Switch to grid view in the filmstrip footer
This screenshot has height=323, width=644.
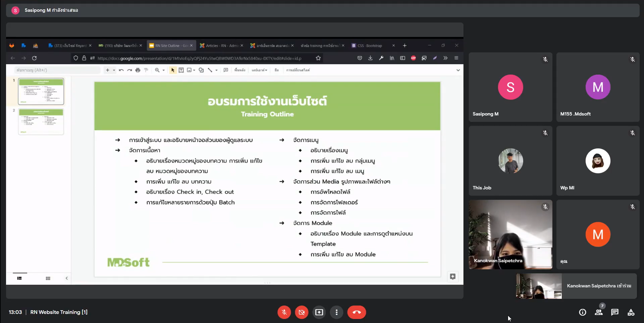(48, 278)
